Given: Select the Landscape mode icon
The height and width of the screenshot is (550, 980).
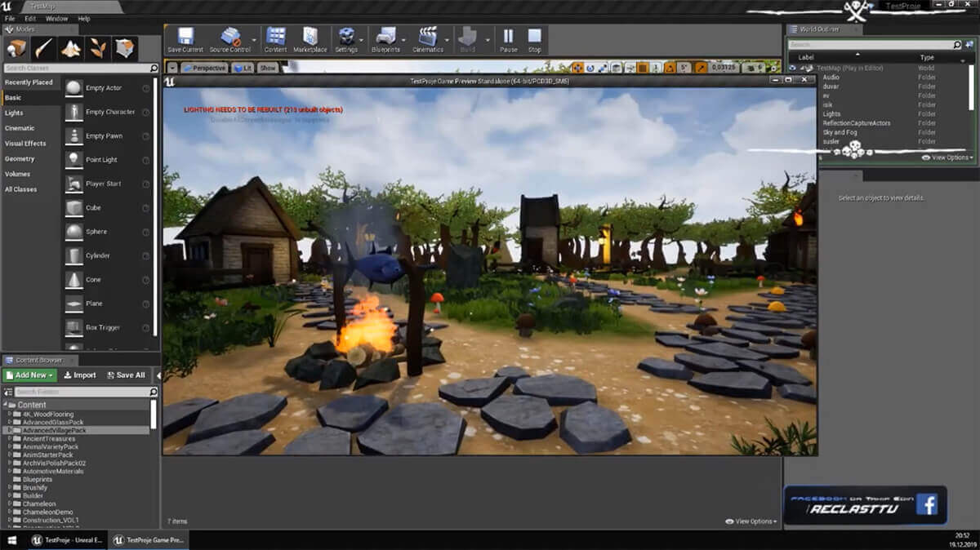Looking at the screenshot, I should [71, 48].
